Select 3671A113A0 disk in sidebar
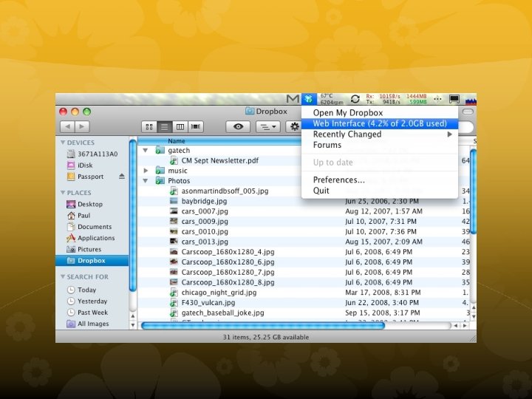532x399 pixels. [x=92, y=154]
